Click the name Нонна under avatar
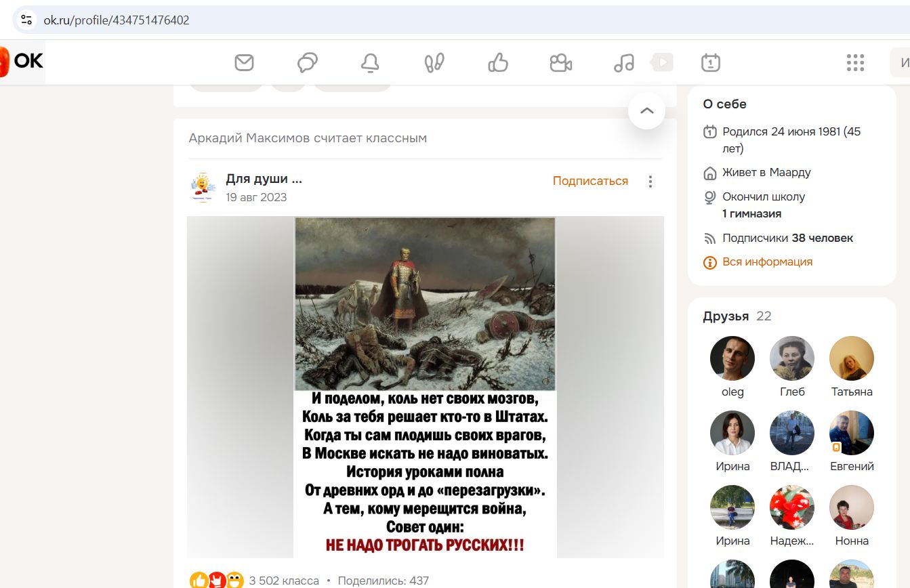910x588 pixels. [852, 541]
